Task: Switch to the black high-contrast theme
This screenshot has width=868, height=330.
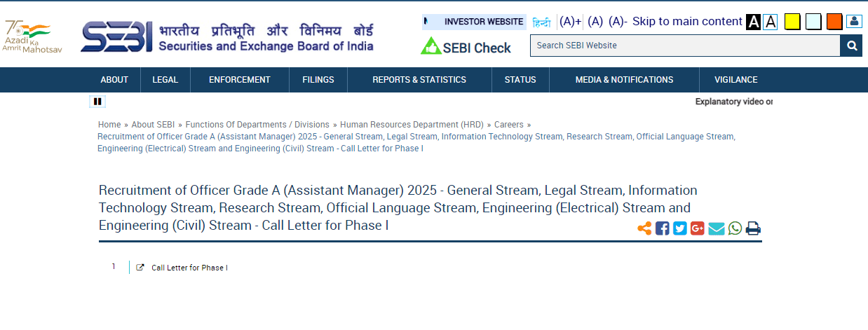Action: [753, 22]
